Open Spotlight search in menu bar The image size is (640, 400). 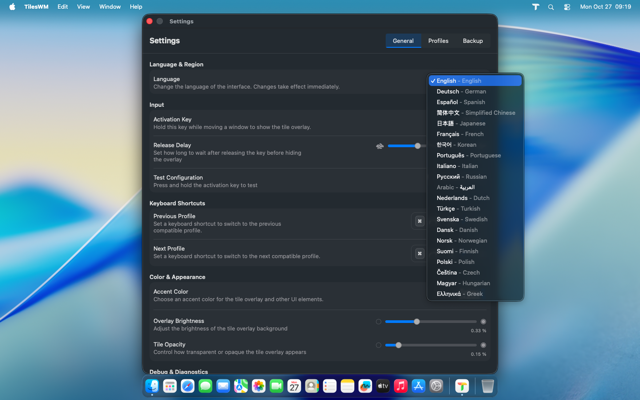[x=551, y=7]
